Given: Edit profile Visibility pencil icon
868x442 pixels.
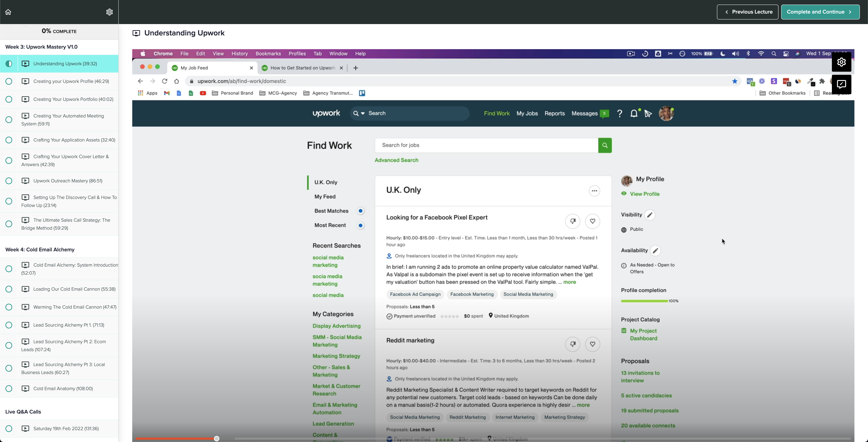Looking at the screenshot, I should coord(650,215).
